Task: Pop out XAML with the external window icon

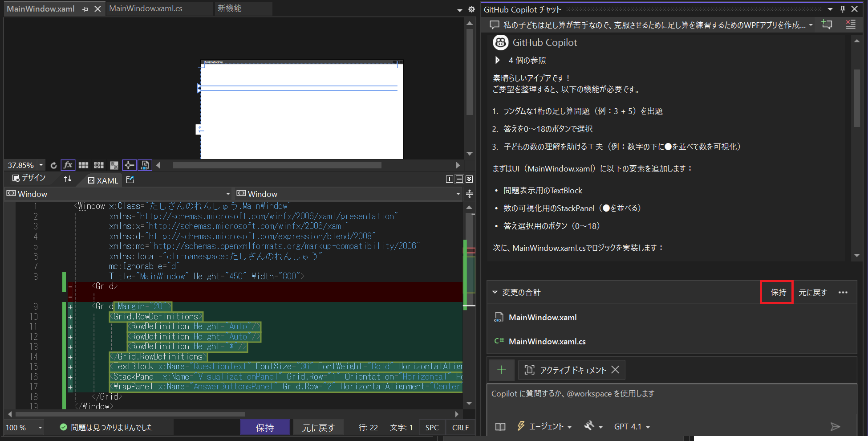Action: pyautogui.click(x=130, y=180)
